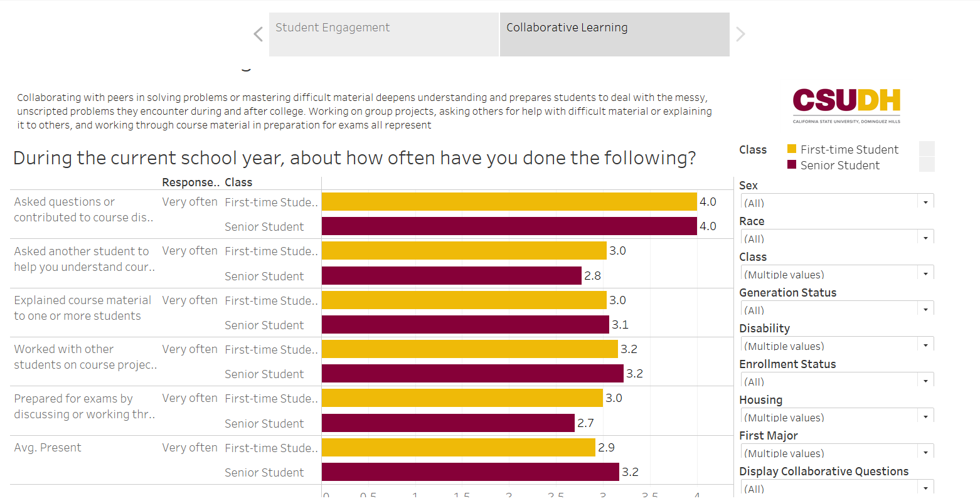The image size is (980, 501).
Task: Open the Race filter dropdown
Action: (x=925, y=238)
